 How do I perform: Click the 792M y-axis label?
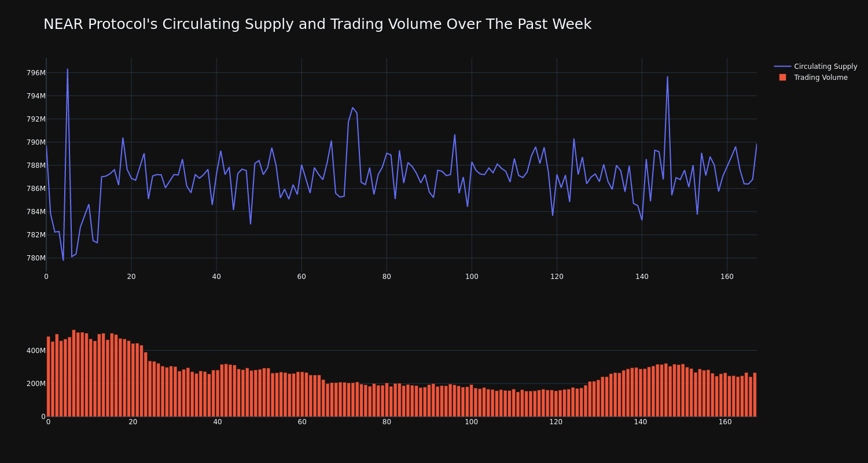(x=36, y=119)
